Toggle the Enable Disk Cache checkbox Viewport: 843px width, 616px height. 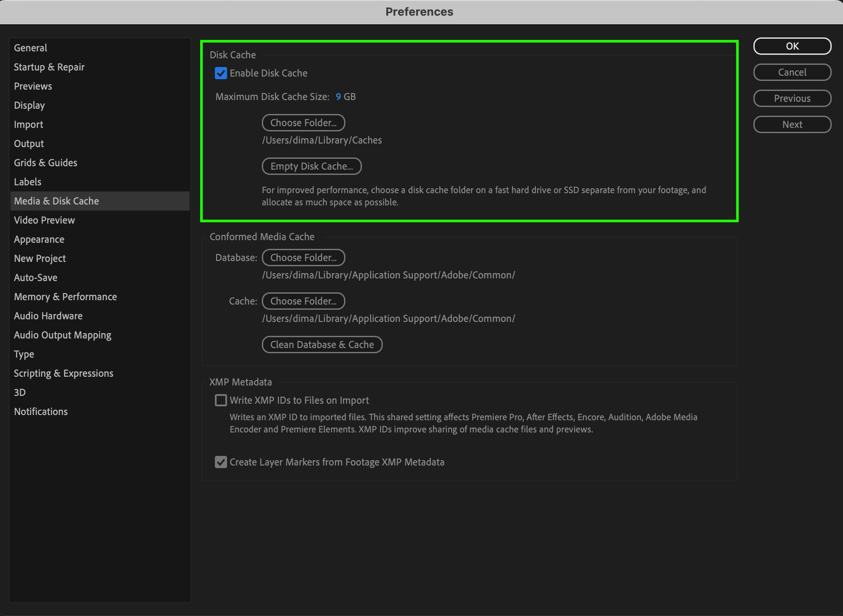pos(221,73)
